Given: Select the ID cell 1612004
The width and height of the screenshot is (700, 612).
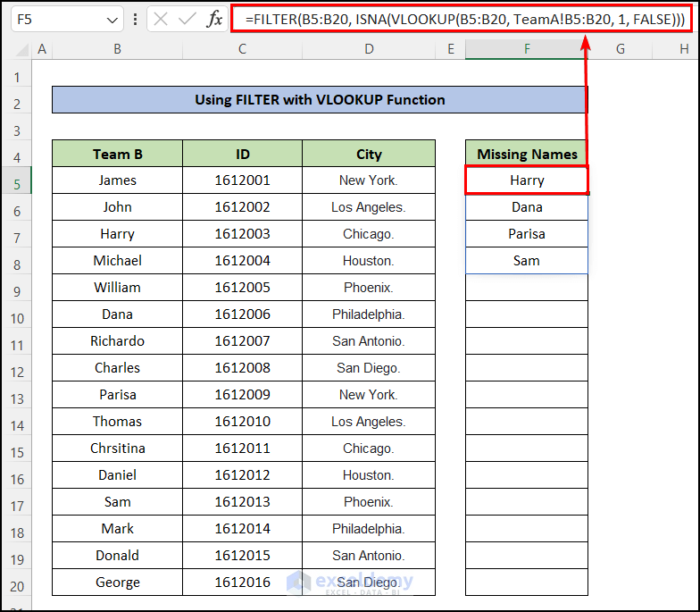Looking at the screenshot, I should pyautogui.click(x=243, y=261).
